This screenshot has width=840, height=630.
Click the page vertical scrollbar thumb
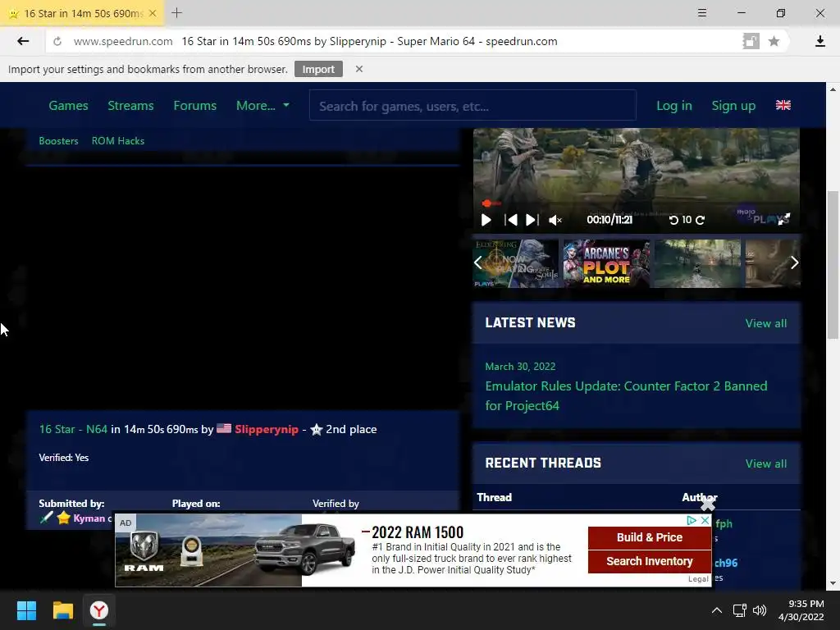point(833,265)
